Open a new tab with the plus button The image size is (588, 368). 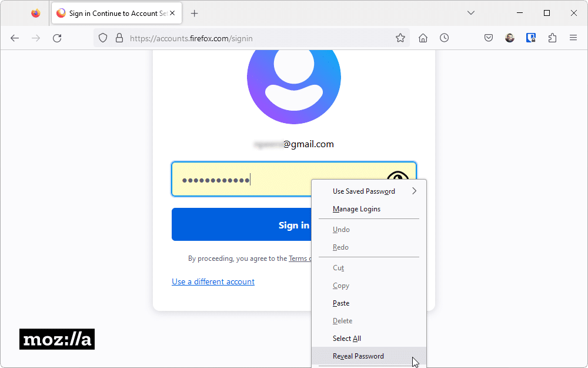(195, 12)
